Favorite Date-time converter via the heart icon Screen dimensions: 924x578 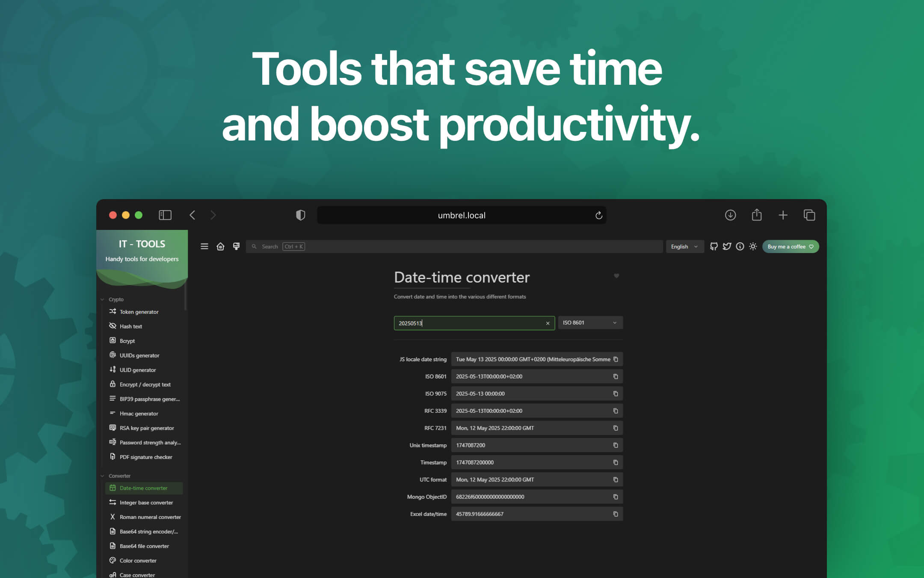coord(616,276)
